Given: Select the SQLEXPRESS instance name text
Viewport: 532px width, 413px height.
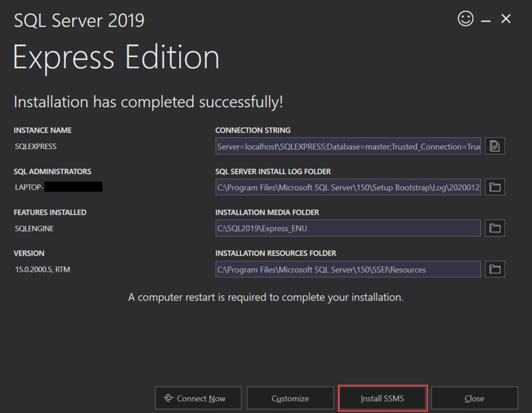Looking at the screenshot, I should pos(36,146).
